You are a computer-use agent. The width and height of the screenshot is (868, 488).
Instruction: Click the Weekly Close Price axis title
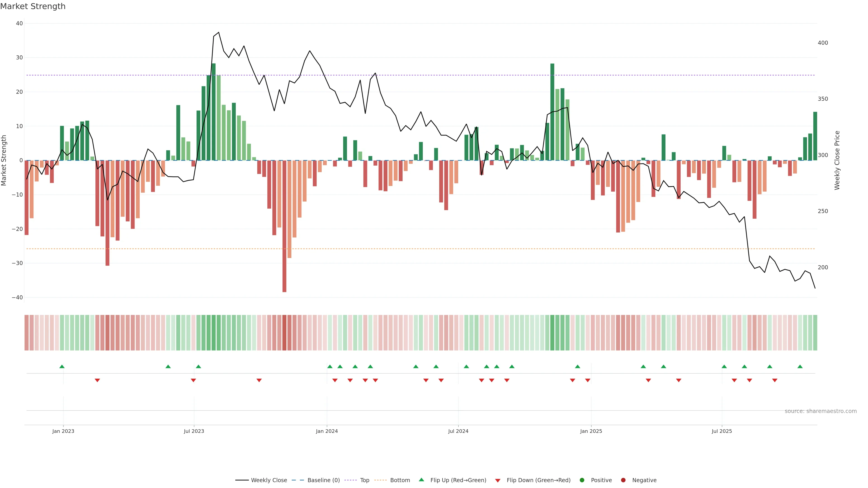point(837,160)
